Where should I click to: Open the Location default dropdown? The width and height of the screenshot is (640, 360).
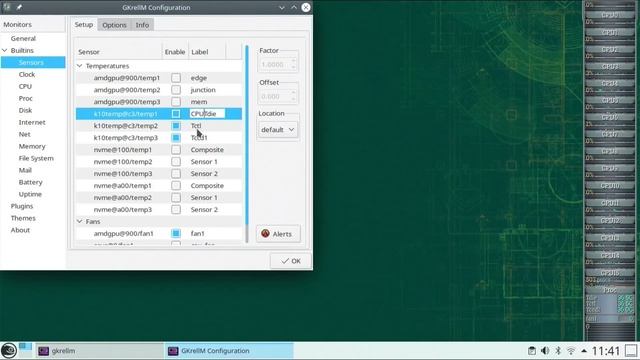pos(278,129)
